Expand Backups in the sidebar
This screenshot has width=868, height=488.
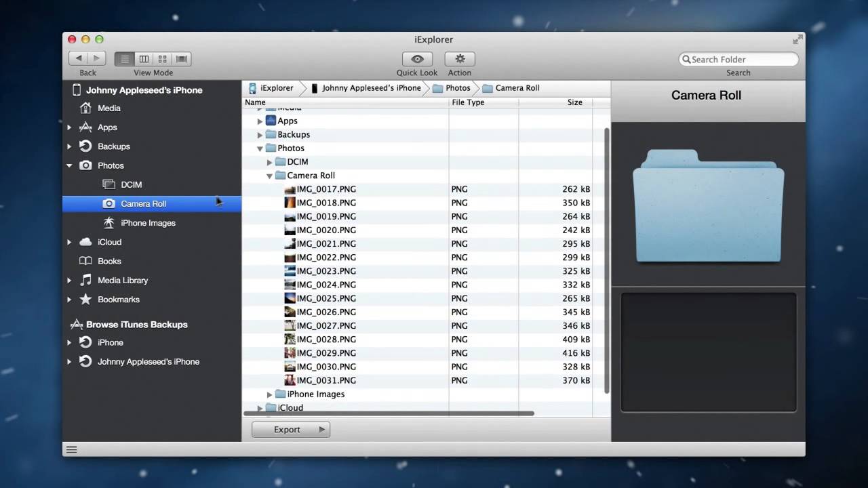pyautogui.click(x=69, y=146)
